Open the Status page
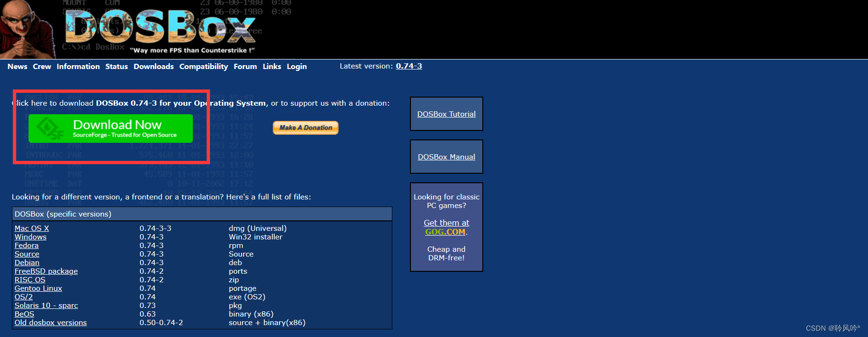This screenshot has width=868, height=337. point(117,67)
